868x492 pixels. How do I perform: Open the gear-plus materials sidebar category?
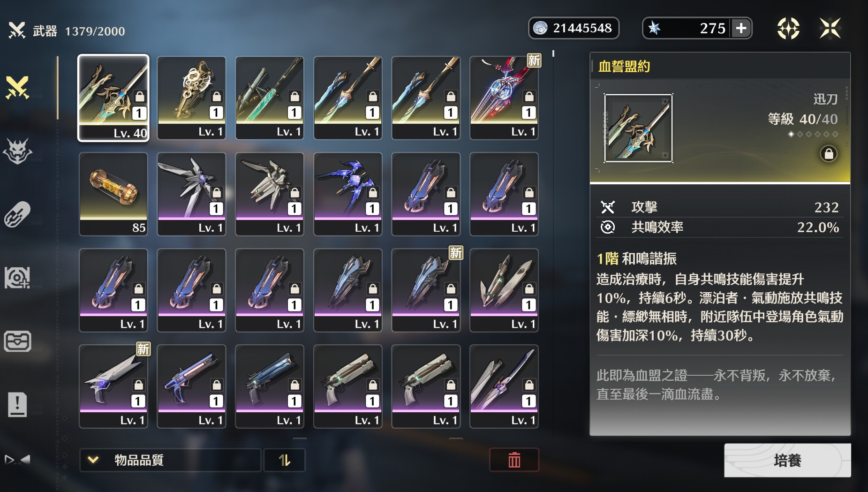(x=17, y=277)
